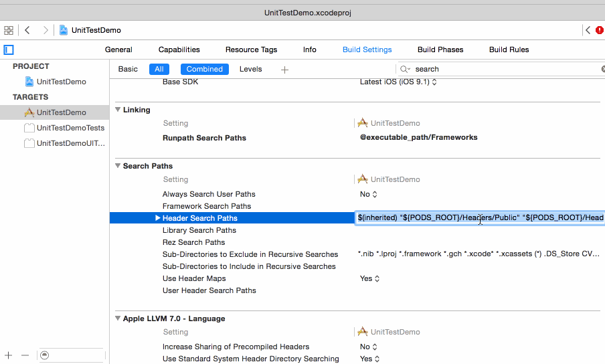The image size is (605, 364).
Task: Click the add target plus button
Action: point(9,355)
